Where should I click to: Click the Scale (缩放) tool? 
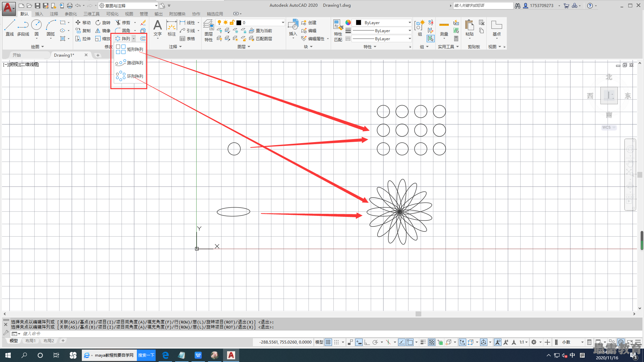click(x=103, y=39)
